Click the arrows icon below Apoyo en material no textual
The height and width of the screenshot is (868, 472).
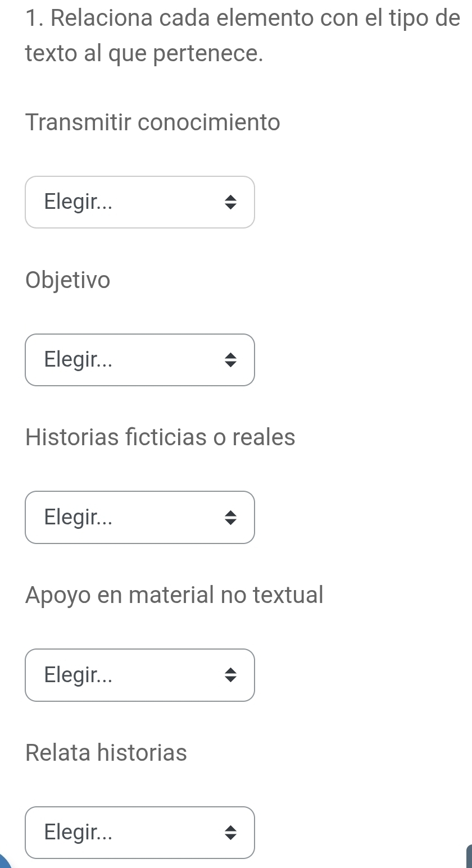pos(230,675)
